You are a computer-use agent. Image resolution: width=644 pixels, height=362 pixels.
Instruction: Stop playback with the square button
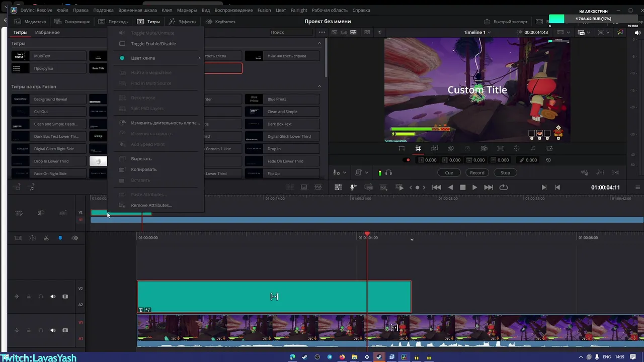(463, 187)
